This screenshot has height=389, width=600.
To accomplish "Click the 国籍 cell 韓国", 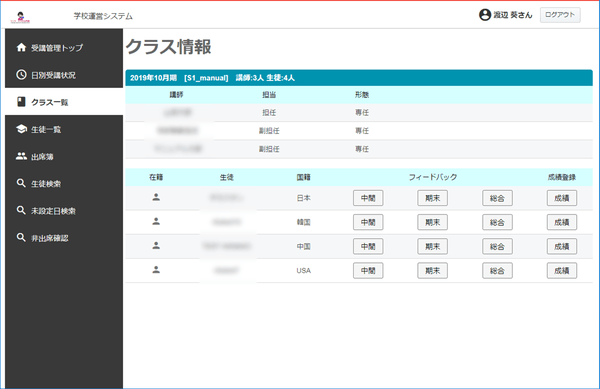I will click(303, 222).
